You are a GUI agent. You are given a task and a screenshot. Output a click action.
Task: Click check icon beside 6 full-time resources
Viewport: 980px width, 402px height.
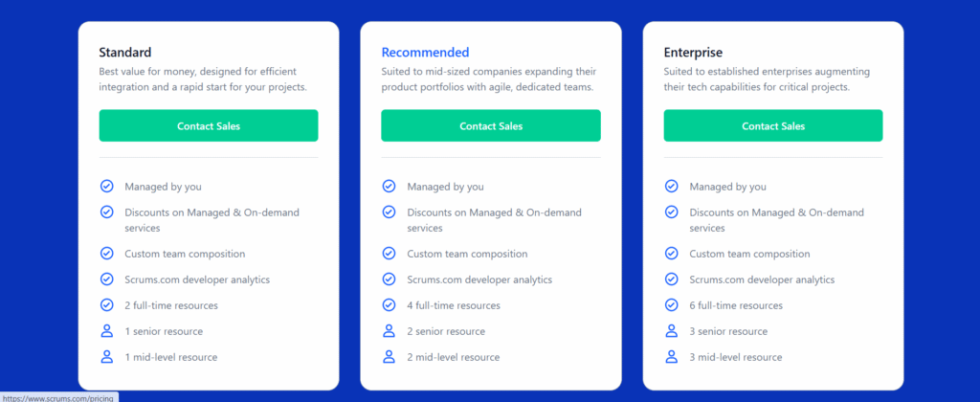pos(671,305)
